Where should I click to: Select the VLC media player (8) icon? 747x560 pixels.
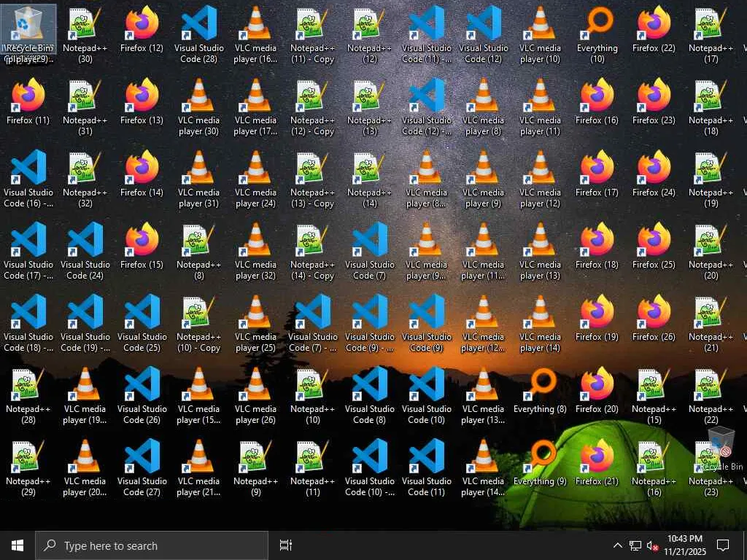pos(483,108)
